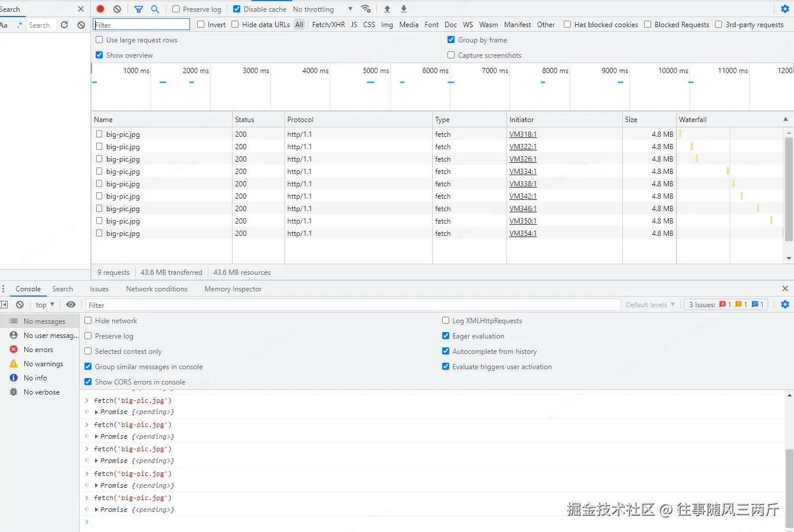This screenshot has height=532, width=794.
Task: Open network search with magnifier icon
Action: [x=155, y=9]
